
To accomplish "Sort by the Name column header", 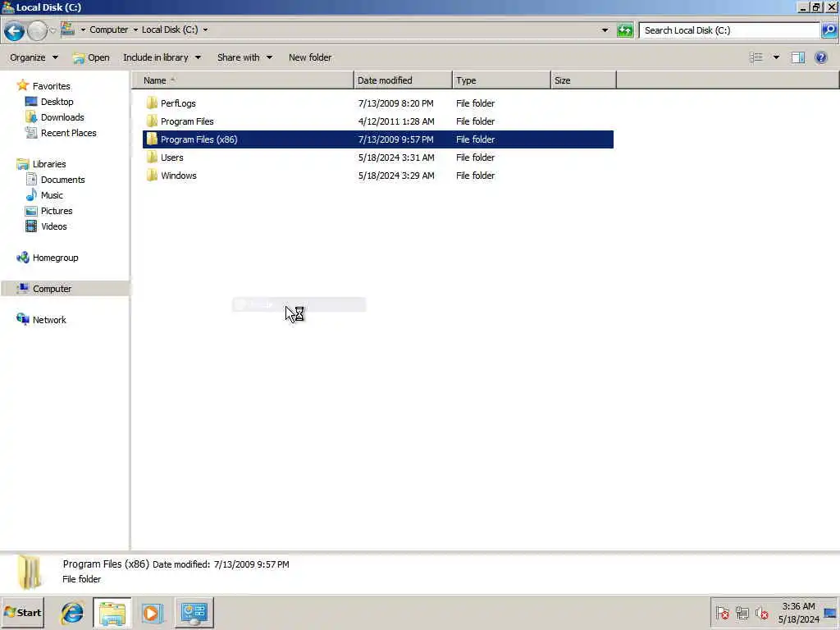I will [x=243, y=80].
